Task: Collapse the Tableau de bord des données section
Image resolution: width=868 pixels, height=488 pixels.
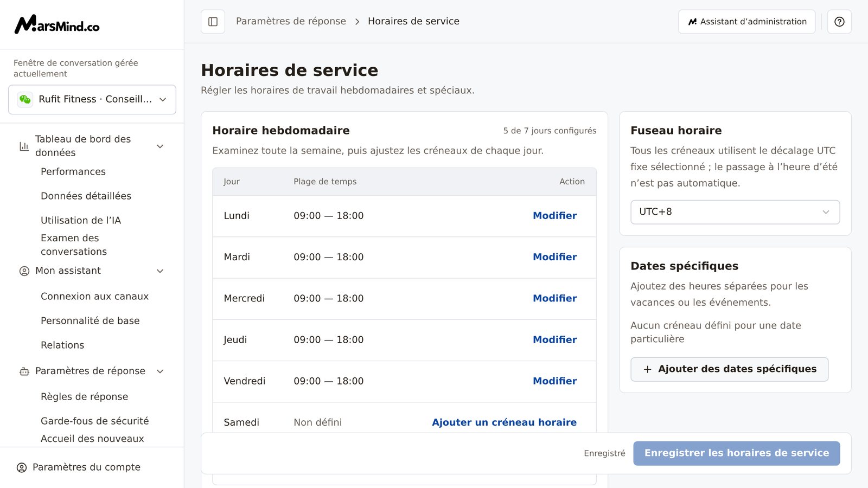Action: point(160,146)
